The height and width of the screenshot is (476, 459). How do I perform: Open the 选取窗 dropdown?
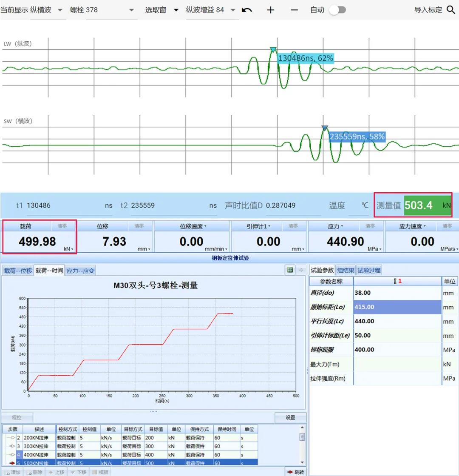click(176, 10)
